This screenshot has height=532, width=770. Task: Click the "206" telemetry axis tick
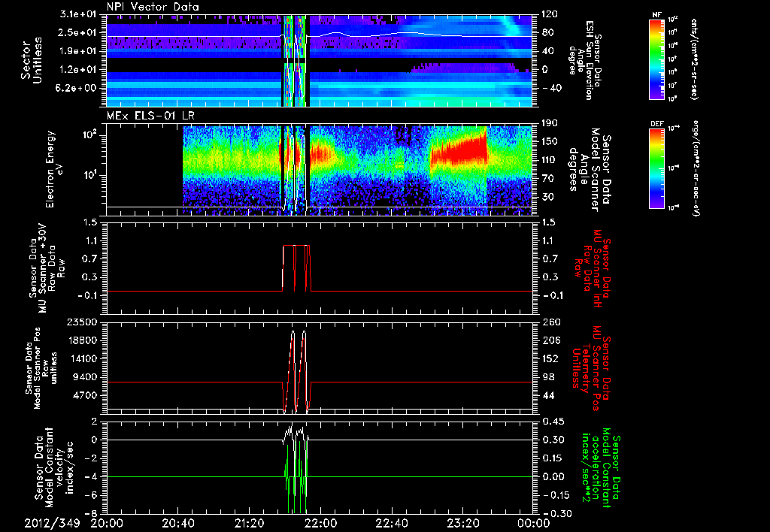551,340
